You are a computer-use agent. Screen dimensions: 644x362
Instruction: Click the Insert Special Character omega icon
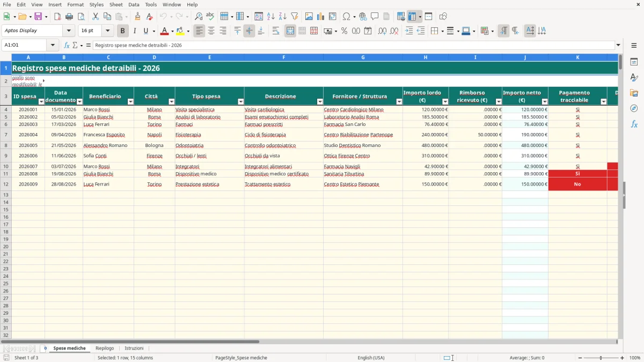(x=347, y=17)
